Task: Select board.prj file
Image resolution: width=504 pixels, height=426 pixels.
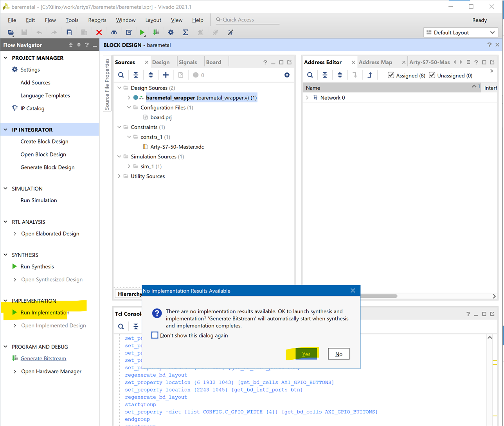Action: pos(161,117)
